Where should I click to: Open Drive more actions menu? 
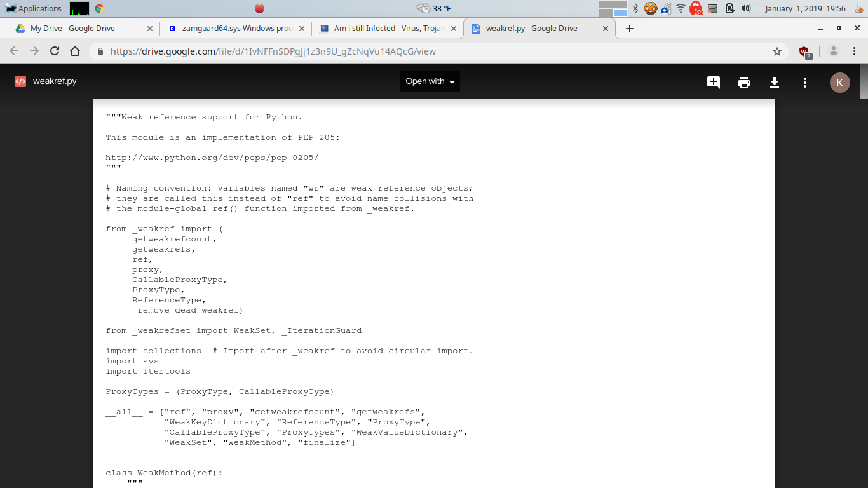805,82
